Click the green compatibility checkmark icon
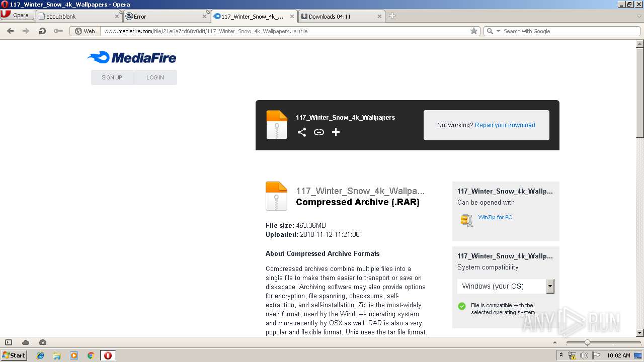Screen dimensions: 644x362 coord(462,306)
